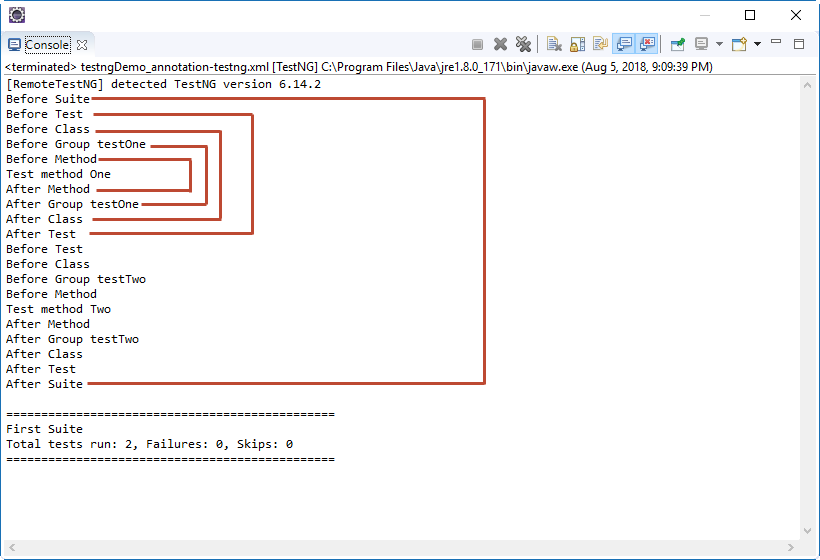820x560 pixels.
Task: Click the vertical scrollbar down arrow
Action: 807,531
